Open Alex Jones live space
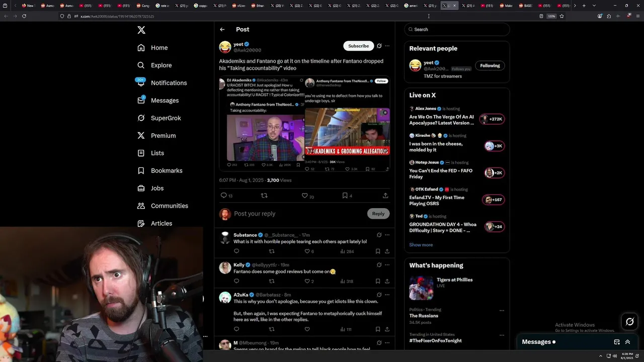The height and width of the screenshot is (362, 644). (x=457, y=117)
